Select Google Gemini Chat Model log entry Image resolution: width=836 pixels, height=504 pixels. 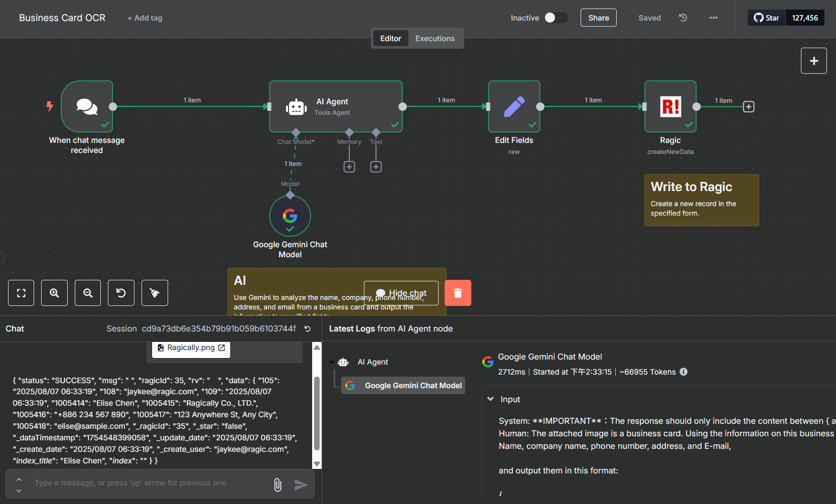403,386
